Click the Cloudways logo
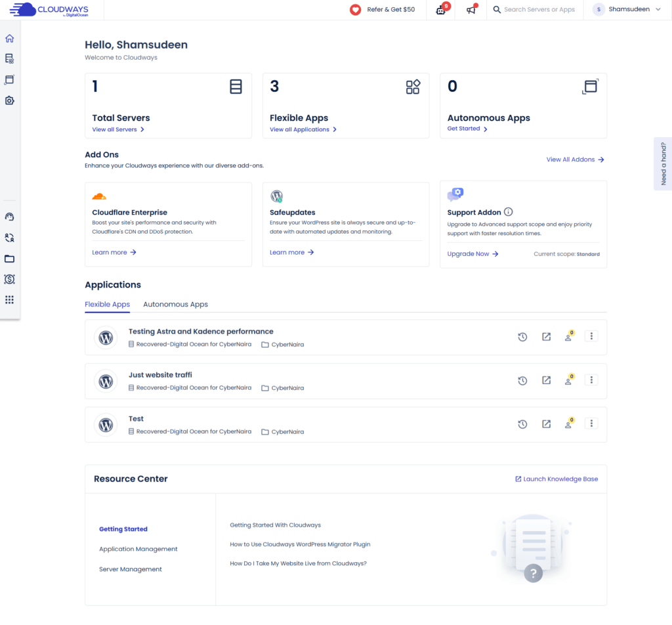 click(49, 9)
